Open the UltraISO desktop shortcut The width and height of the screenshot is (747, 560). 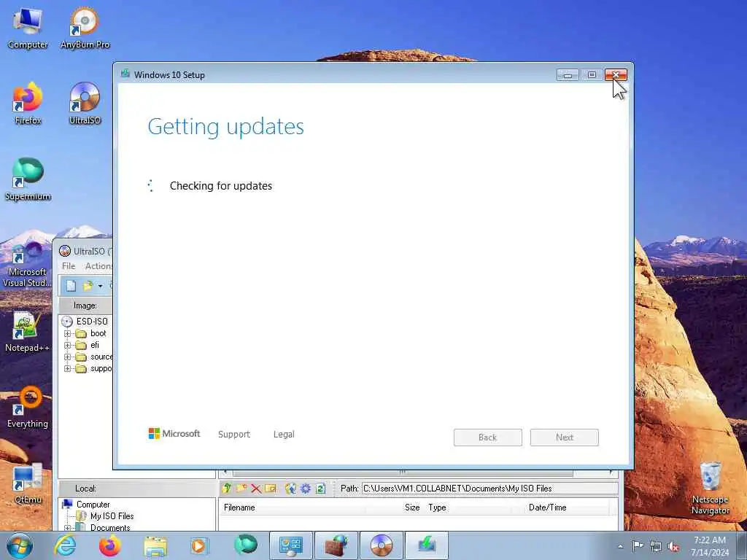pos(85,104)
